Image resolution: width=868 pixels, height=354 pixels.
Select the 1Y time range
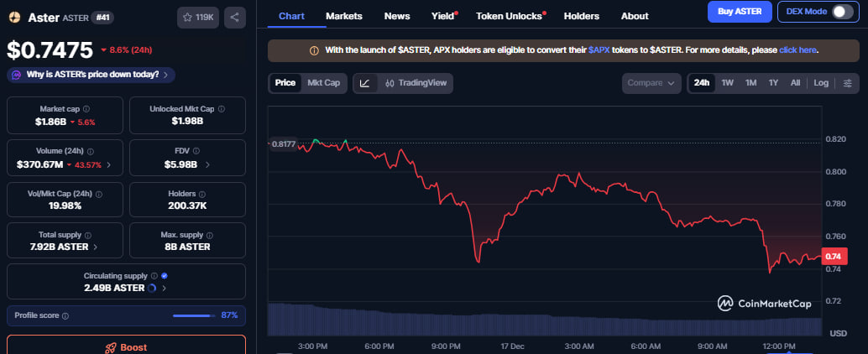pyautogui.click(x=773, y=83)
